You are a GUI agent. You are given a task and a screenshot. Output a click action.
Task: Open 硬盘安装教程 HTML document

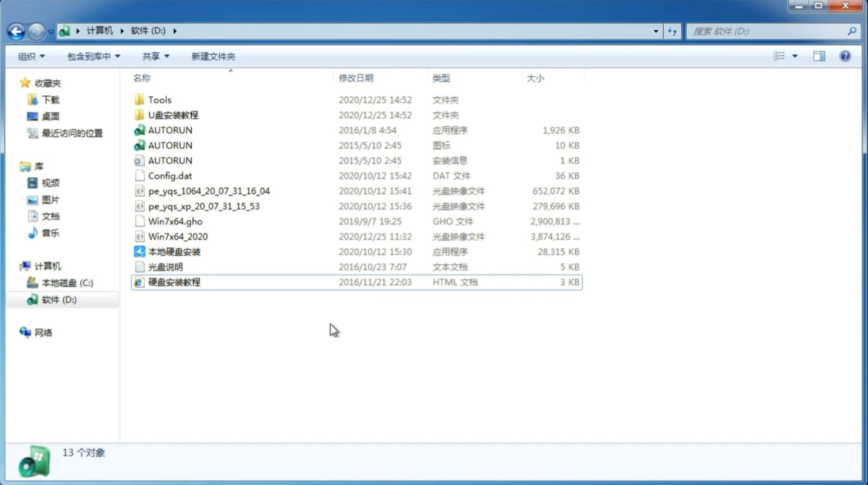point(173,282)
